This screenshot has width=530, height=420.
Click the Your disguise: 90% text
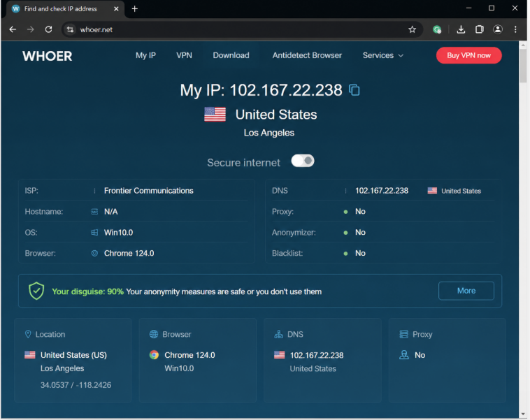point(88,291)
